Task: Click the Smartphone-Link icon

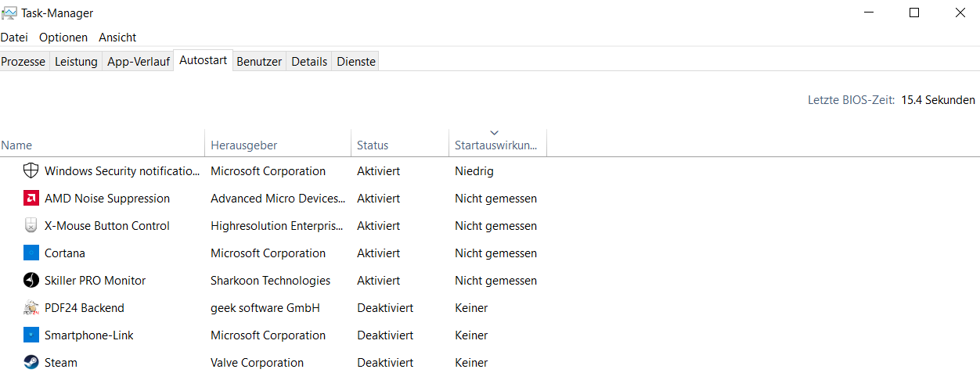Action: point(31,335)
